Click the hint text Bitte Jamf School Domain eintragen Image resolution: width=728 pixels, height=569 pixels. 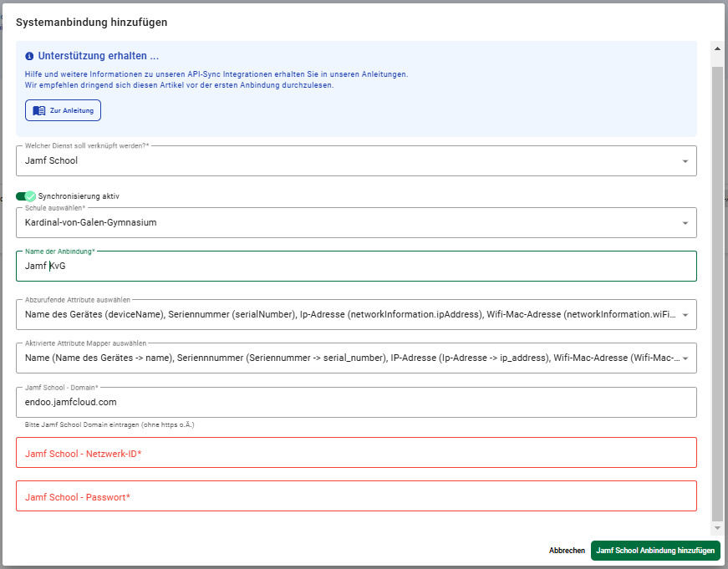coord(109,424)
